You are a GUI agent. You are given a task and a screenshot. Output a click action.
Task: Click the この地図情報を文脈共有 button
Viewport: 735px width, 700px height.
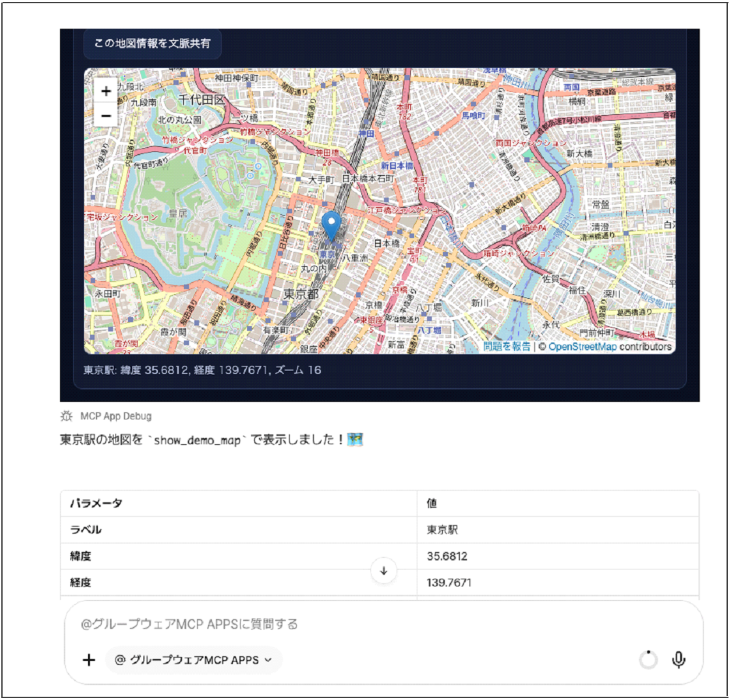[x=151, y=43]
